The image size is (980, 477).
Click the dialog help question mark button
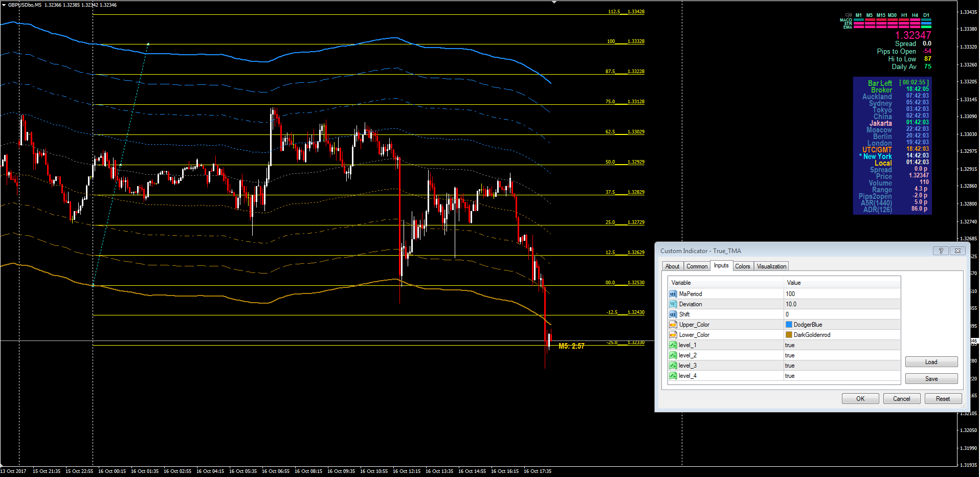(941, 251)
